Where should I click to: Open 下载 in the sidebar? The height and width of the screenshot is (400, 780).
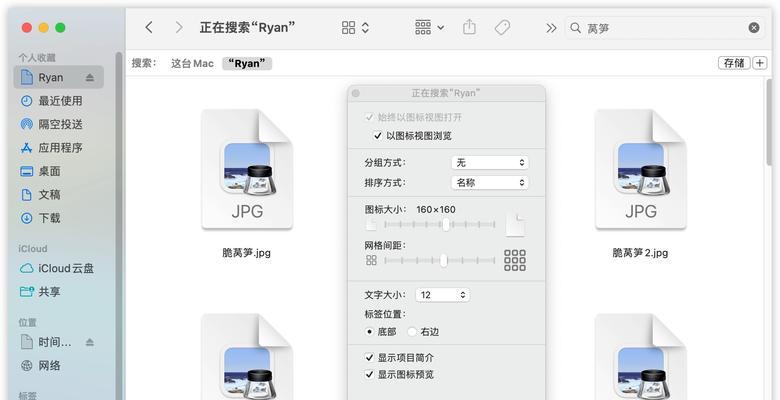[59, 217]
